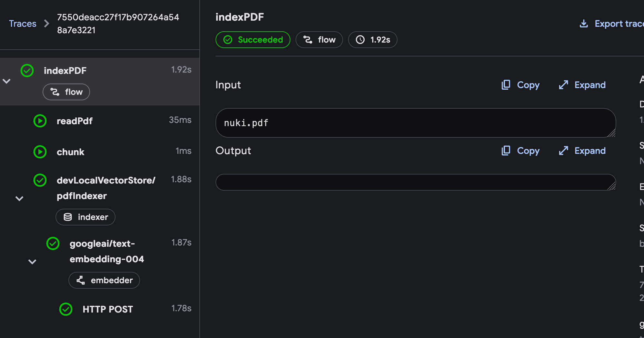Collapse the indexPDF flow tree node
Image resolution: width=644 pixels, height=338 pixels.
pyautogui.click(x=7, y=81)
